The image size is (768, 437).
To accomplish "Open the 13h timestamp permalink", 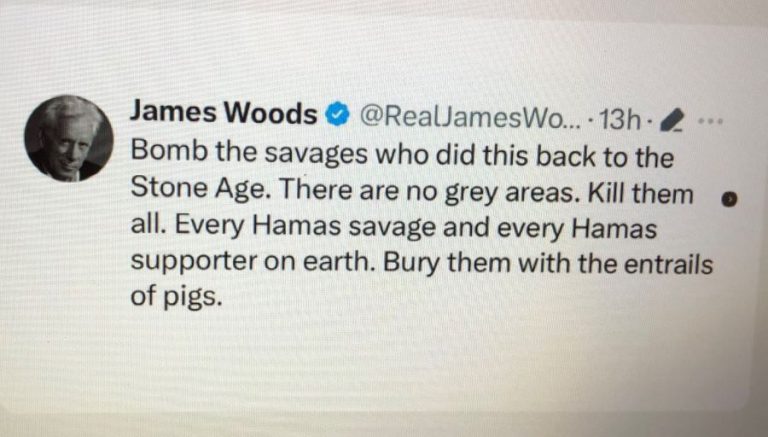I will [x=620, y=120].
